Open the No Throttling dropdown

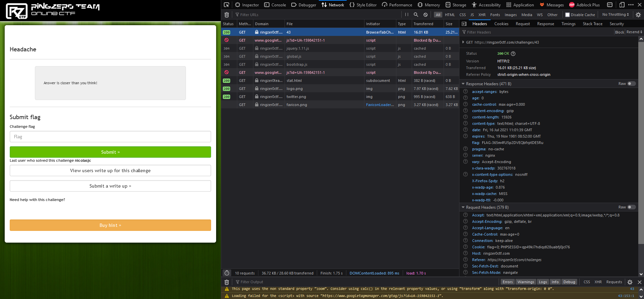tap(615, 15)
